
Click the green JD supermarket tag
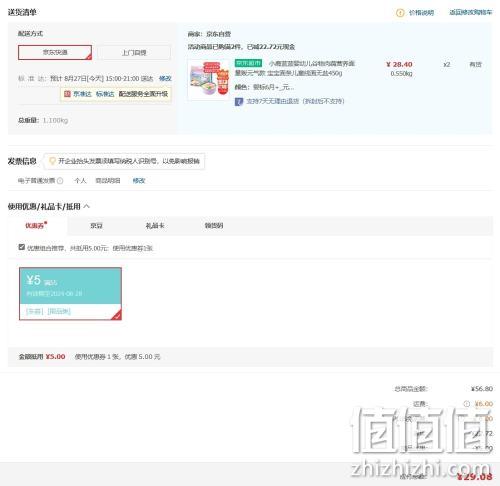pyautogui.click(x=248, y=63)
